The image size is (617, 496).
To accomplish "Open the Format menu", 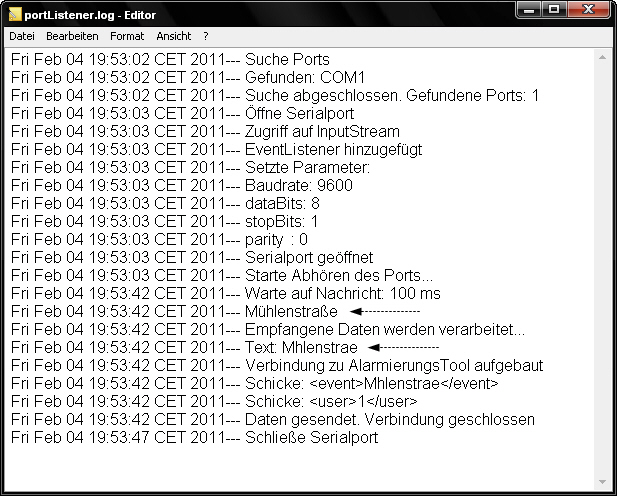I will coord(127,36).
